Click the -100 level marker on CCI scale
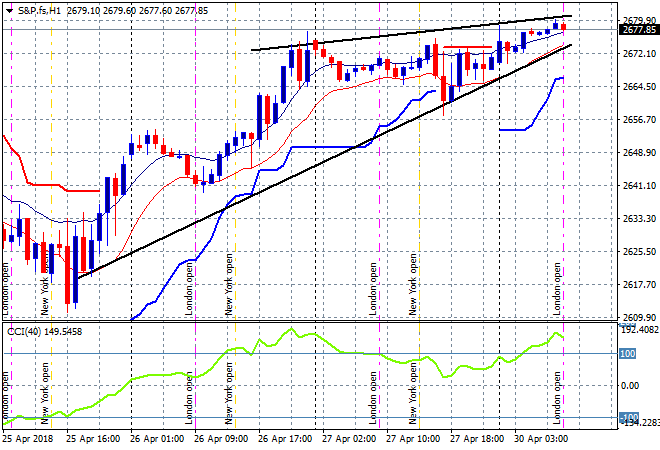Image resolution: width=660 pixels, height=450 pixels. (x=628, y=417)
